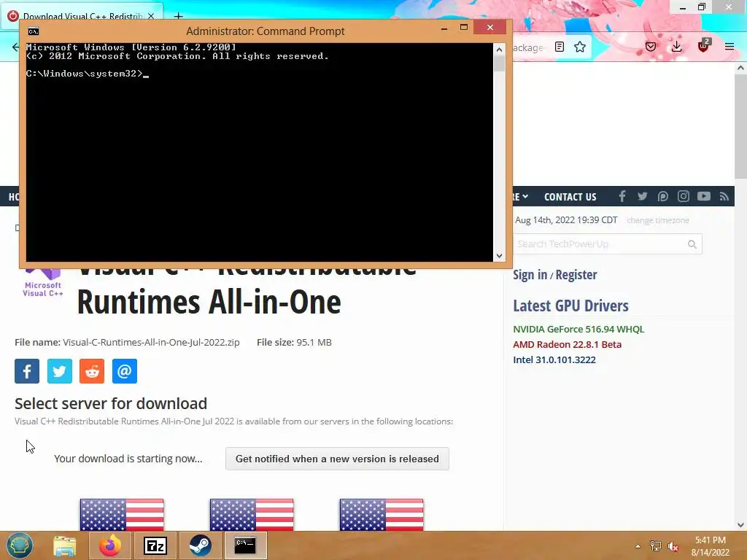Select the Download Visual C++ browser tab
This screenshot has height=560, width=747.
point(81,16)
